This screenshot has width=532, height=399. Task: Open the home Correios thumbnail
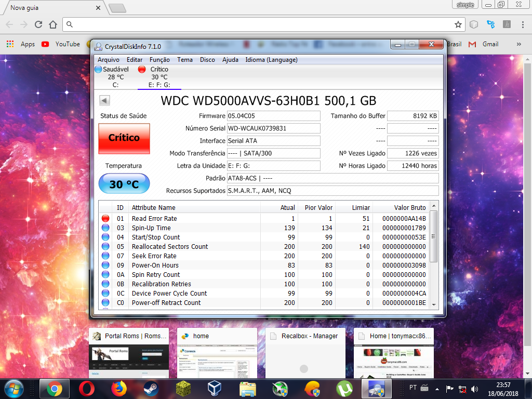[x=217, y=353]
